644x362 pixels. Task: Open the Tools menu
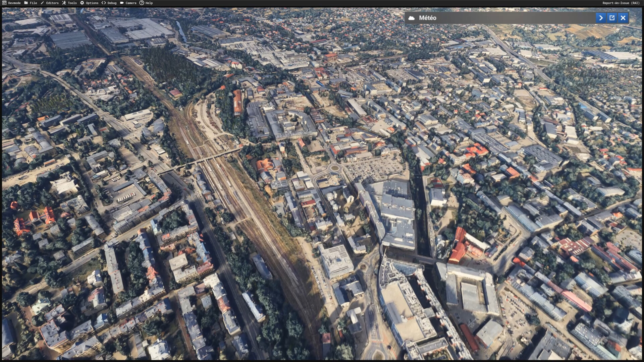[x=72, y=3]
